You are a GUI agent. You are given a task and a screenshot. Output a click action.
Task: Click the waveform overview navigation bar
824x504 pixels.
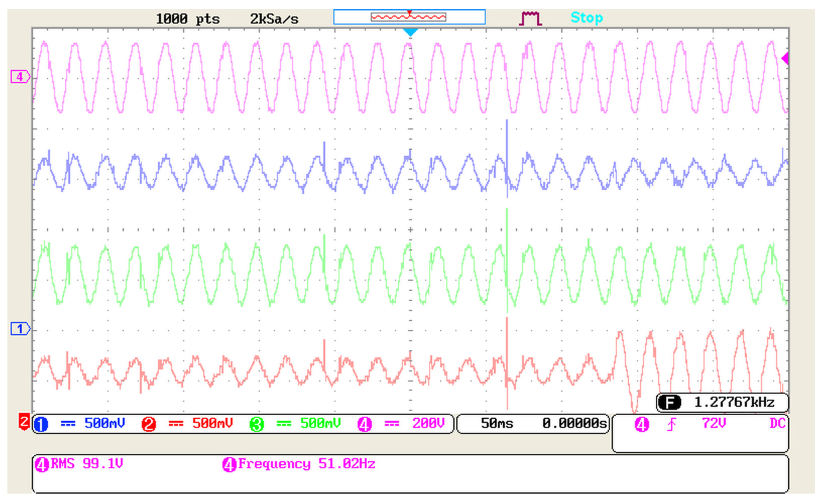pos(409,17)
